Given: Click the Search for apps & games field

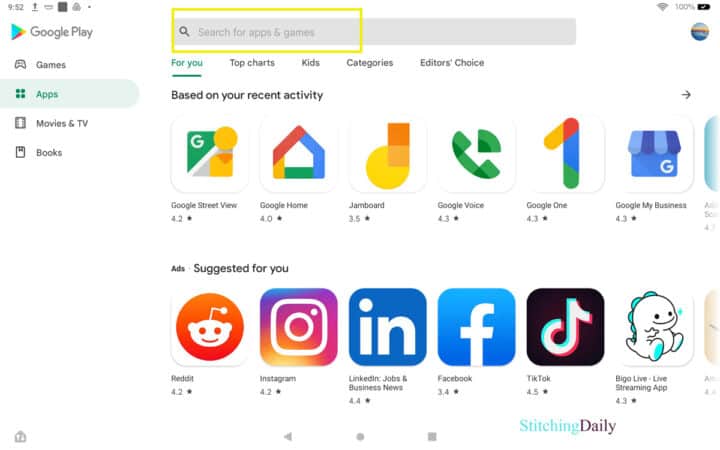Looking at the screenshot, I should (374, 32).
